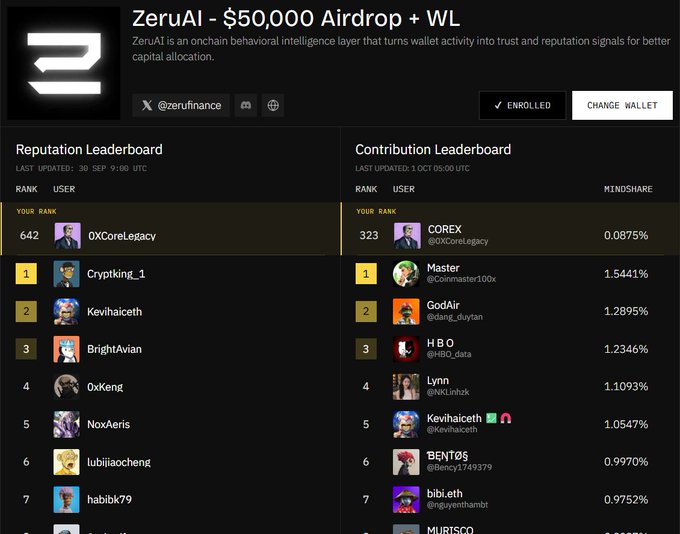Click rank 3 badge in Contribution Leaderboard
This screenshot has width=680, height=534.
pyautogui.click(x=366, y=349)
